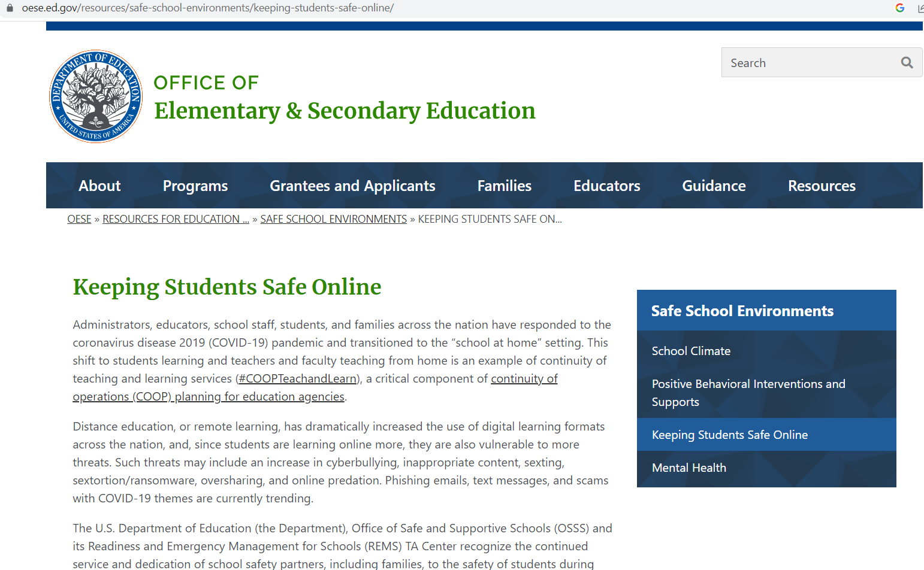Open the #COOPTeachandLearn link

(x=298, y=379)
